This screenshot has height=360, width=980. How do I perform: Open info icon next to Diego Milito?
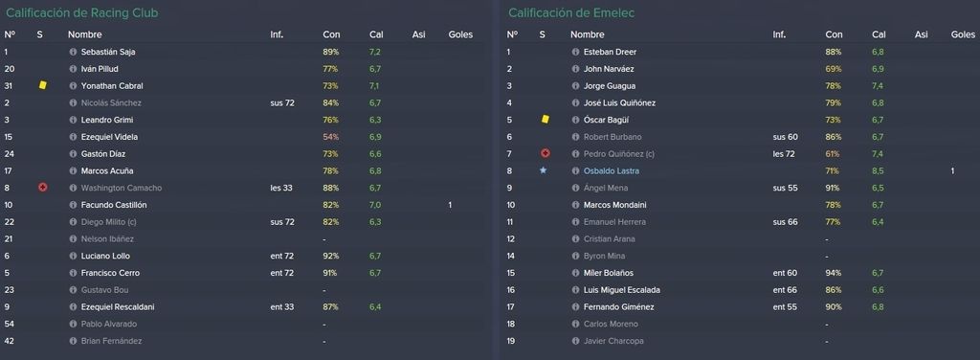73,222
